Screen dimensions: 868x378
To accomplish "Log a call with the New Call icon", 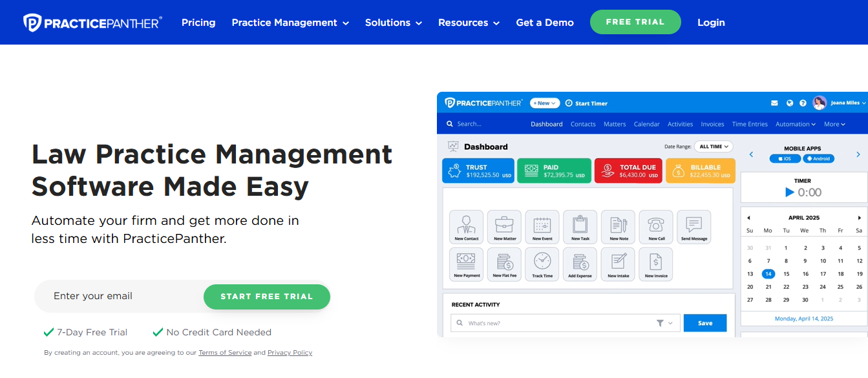I will [655, 226].
